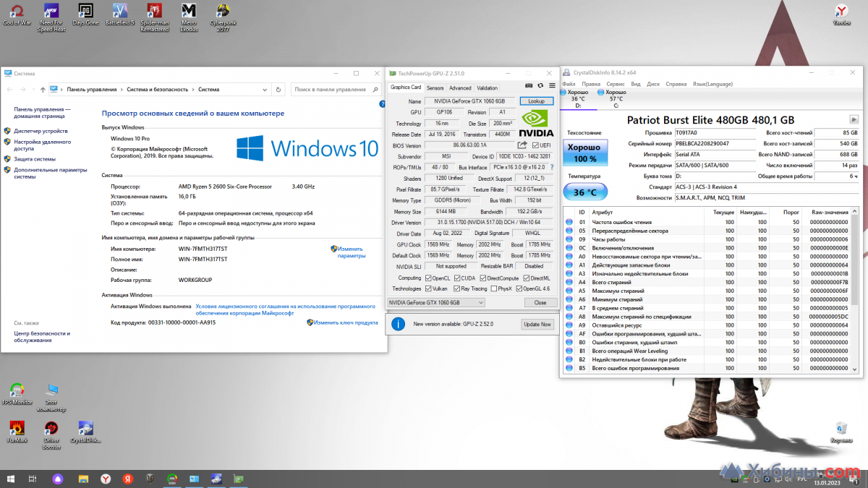The width and height of the screenshot is (868, 488).
Task: Click the GPU-Z refresh icon
Action: (x=540, y=85)
